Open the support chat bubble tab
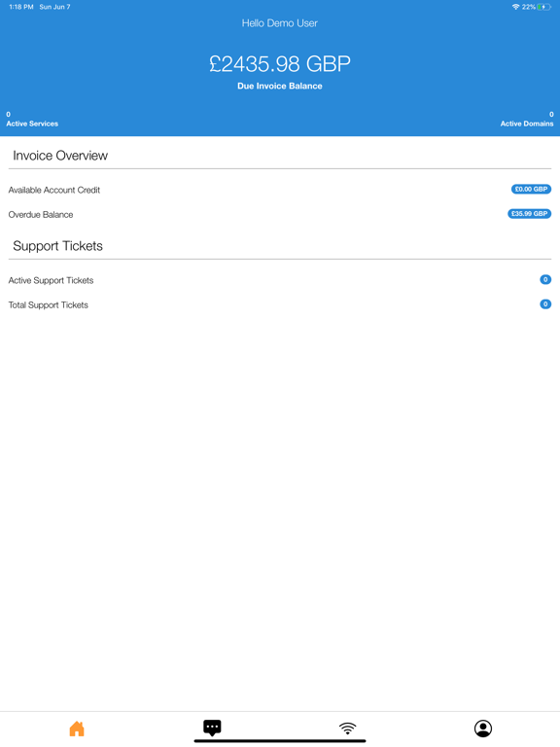The width and height of the screenshot is (560, 747). click(212, 728)
